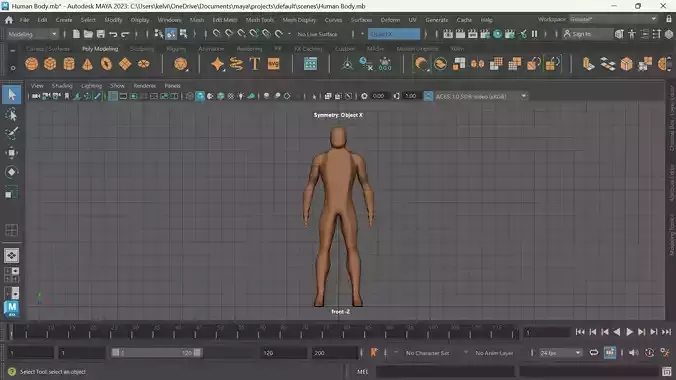
Task: Play the animation forward
Action: [629, 332]
